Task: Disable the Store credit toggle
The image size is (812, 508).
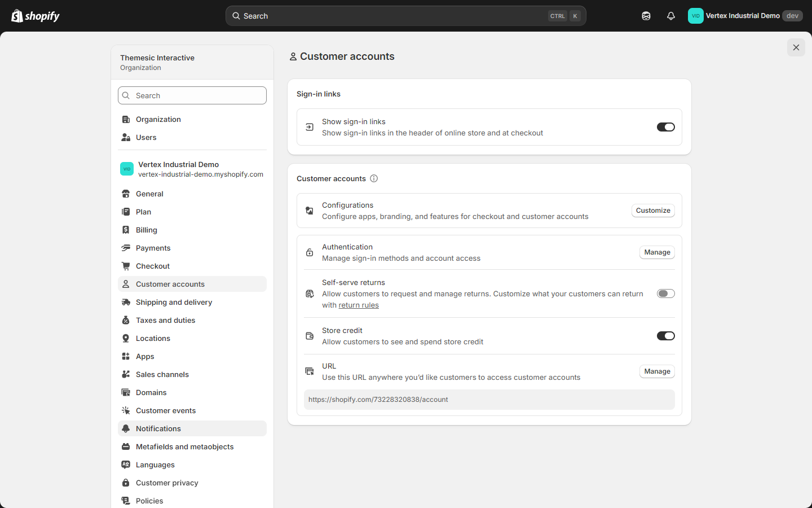Action: pyautogui.click(x=665, y=336)
